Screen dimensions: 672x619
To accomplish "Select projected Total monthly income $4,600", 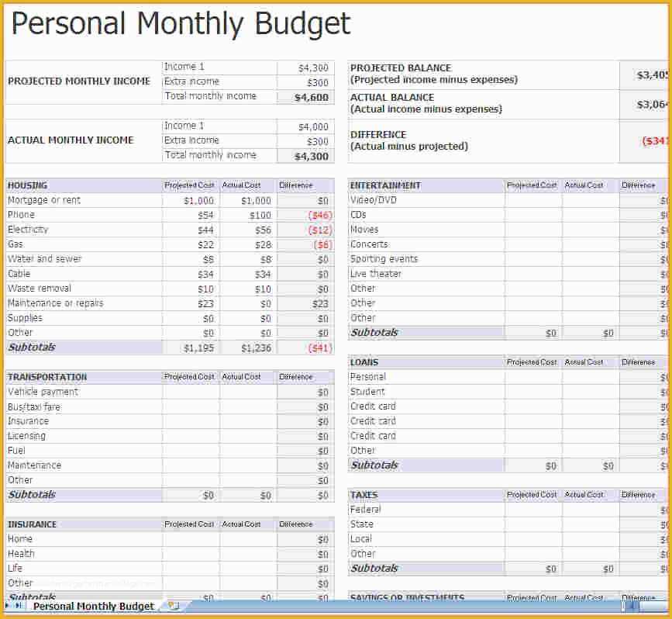I will tap(306, 98).
